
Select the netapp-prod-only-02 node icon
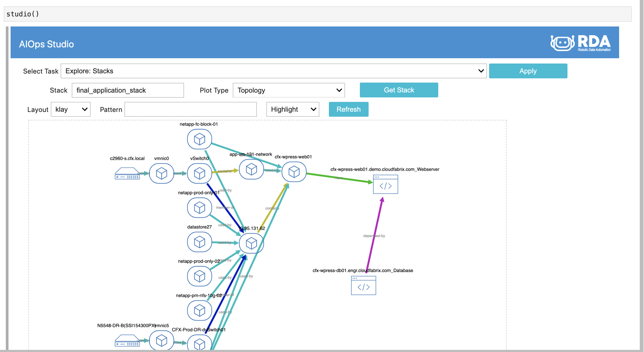click(199, 276)
